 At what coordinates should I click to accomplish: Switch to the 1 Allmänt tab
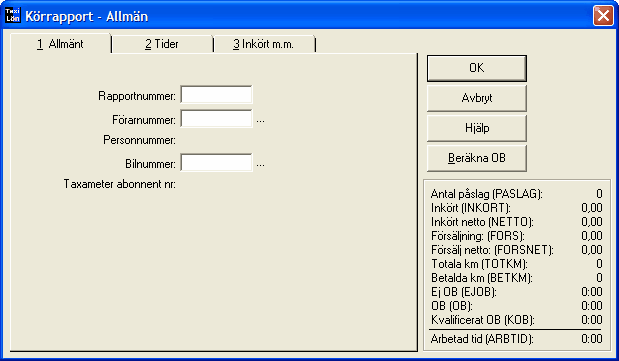pyautogui.click(x=60, y=44)
